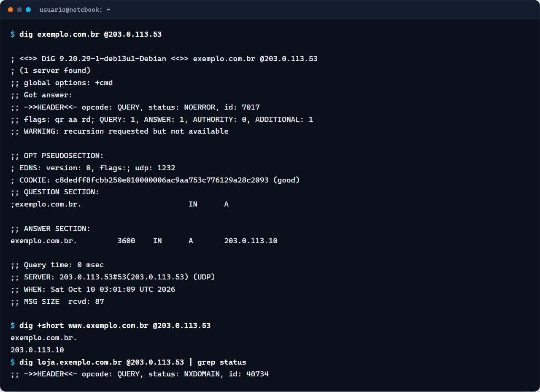The image size is (540, 392).
Task: Click the ANSWER SECTION: heading
Action: [51, 228]
